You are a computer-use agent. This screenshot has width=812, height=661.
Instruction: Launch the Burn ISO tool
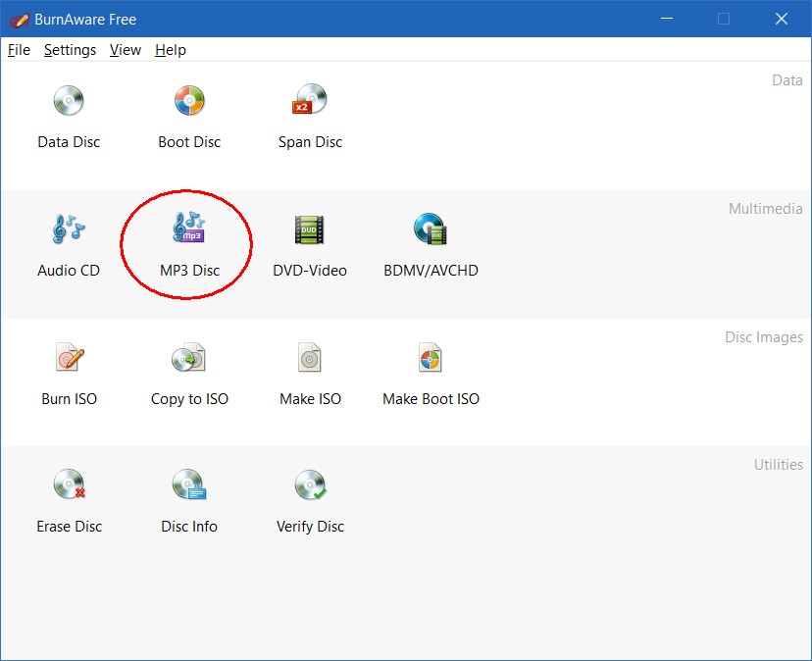69,374
